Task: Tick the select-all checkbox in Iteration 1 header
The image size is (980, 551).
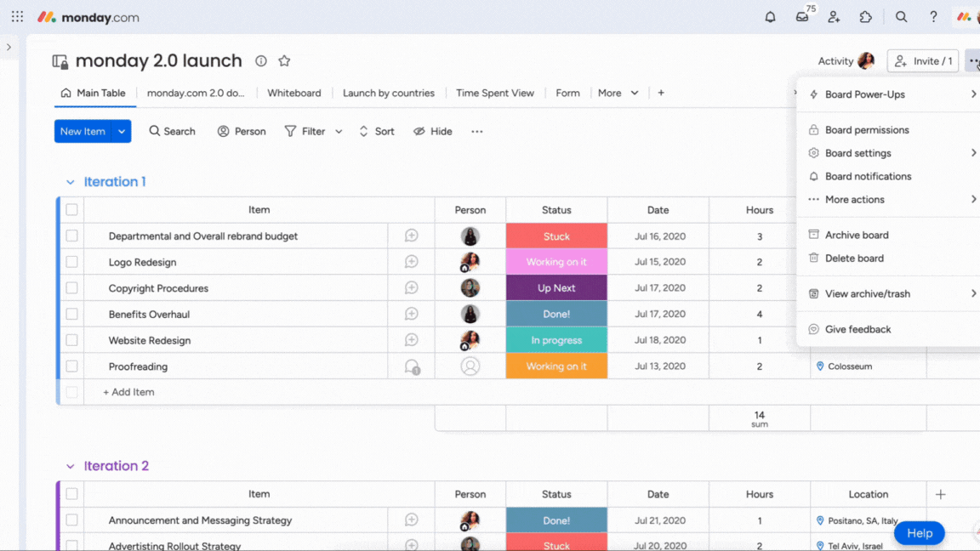Action: [x=71, y=209]
